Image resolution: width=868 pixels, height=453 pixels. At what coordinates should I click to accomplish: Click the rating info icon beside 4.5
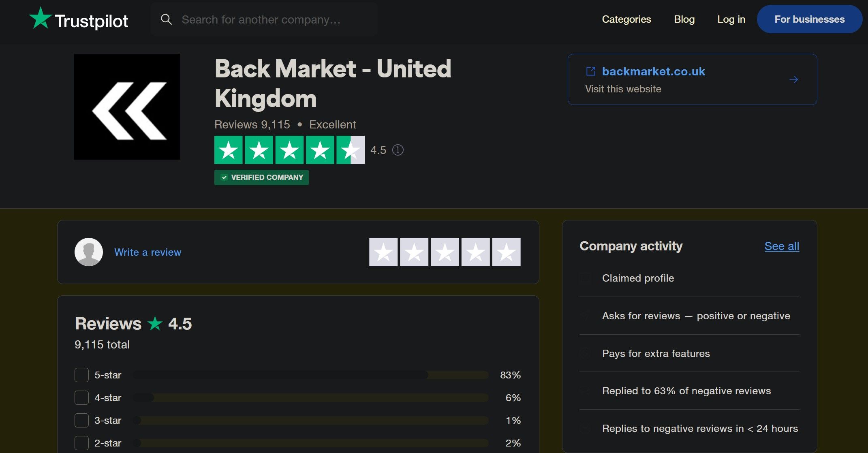(398, 150)
